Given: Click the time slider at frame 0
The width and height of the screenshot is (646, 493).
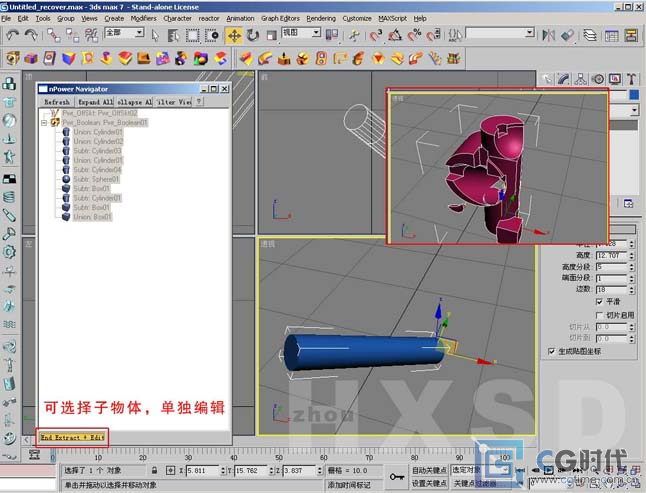Looking at the screenshot, I should (53, 456).
